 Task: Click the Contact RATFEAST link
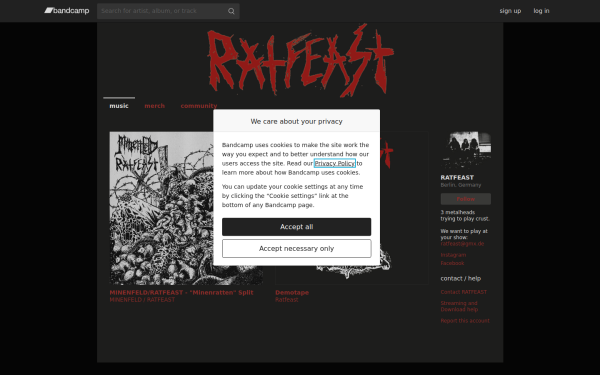point(463,292)
